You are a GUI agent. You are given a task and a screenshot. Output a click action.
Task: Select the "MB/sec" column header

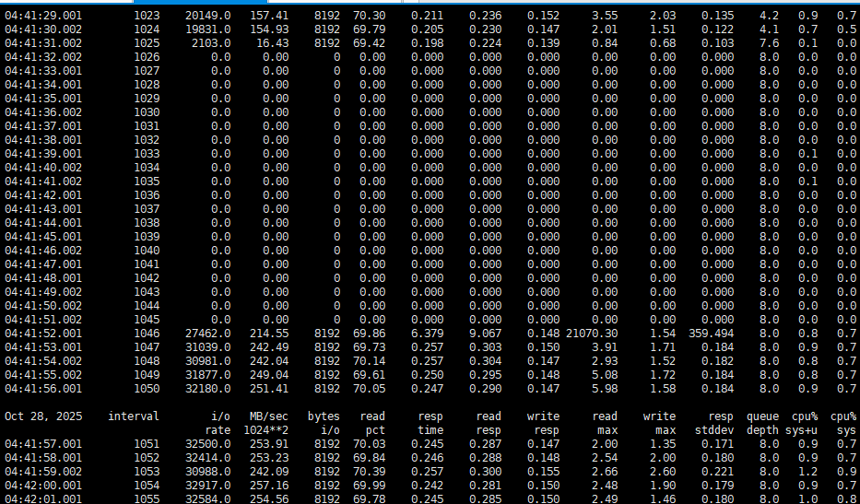coord(269,416)
